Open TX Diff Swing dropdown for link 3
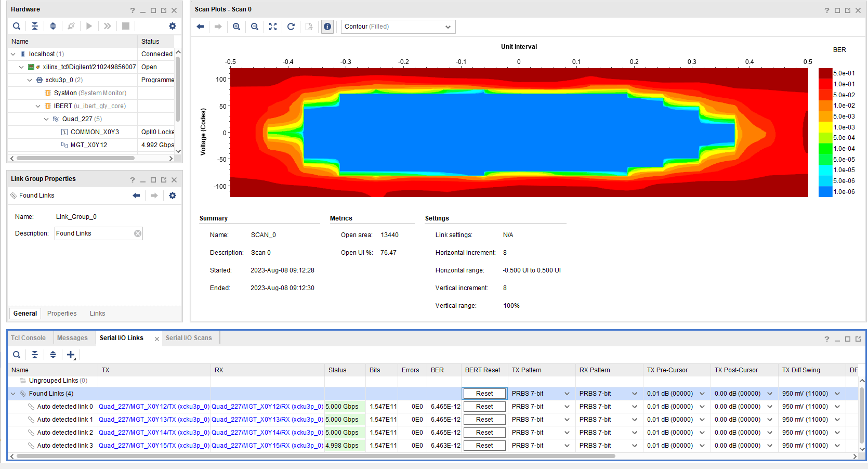Image resolution: width=868 pixels, height=469 pixels. 837,446
